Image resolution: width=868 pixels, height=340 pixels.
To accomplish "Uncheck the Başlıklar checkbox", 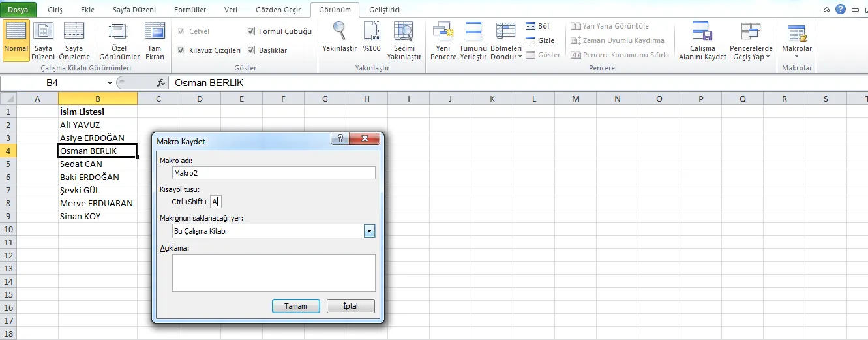I will click(x=251, y=50).
